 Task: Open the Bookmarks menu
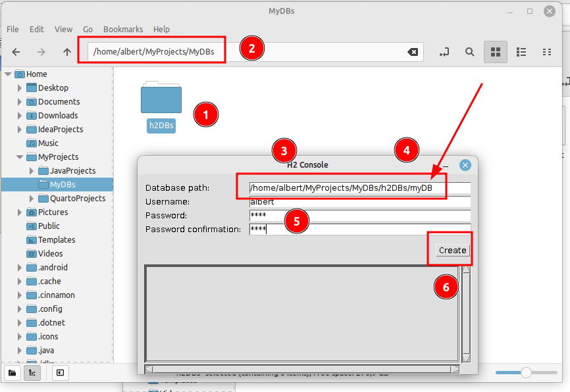(123, 29)
